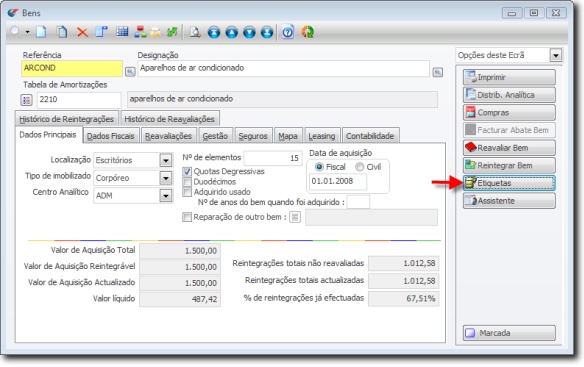This screenshot has width=584, height=367.
Task: Delete the record with red X icon
Action: click(x=82, y=32)
